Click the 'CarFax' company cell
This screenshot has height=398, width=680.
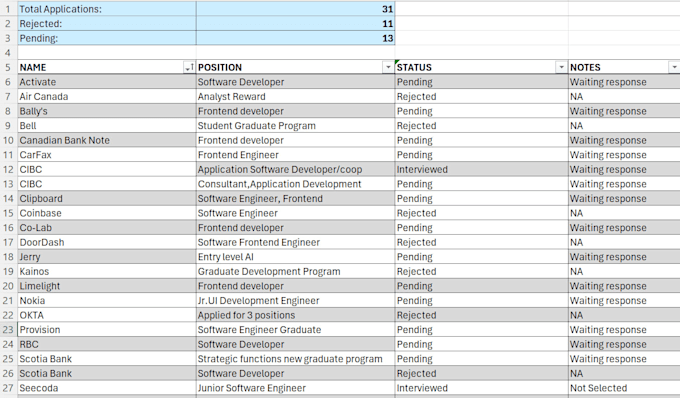pos(107,155)
